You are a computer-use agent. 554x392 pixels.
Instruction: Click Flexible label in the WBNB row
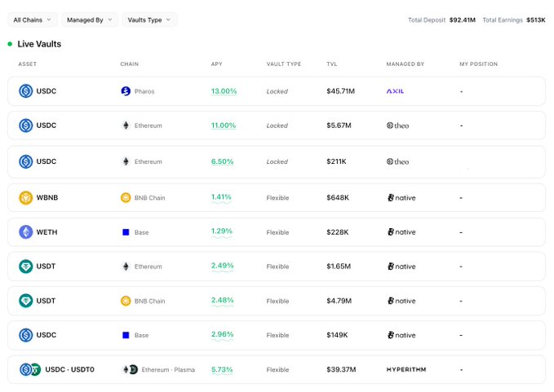click(x=277, y=198)
